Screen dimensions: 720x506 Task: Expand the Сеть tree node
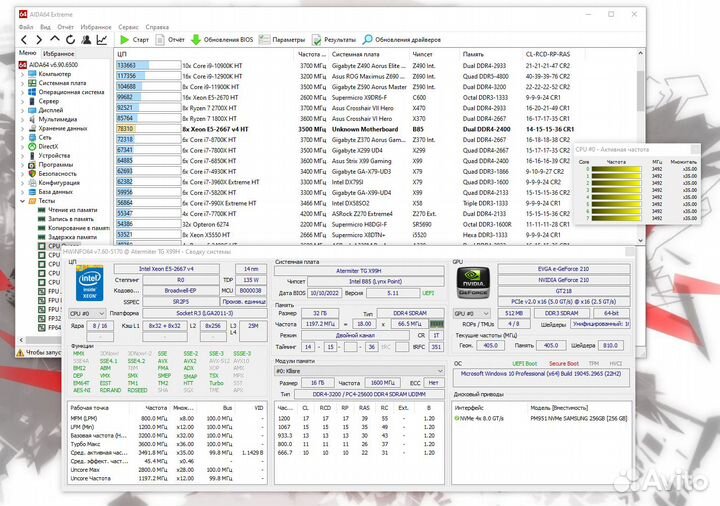[22, 137]
